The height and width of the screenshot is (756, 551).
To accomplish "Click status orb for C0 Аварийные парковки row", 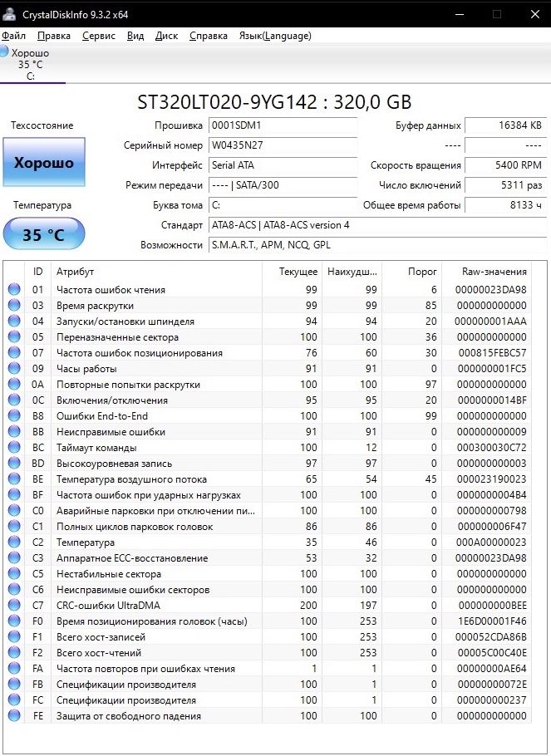I will tap(14, 511).
